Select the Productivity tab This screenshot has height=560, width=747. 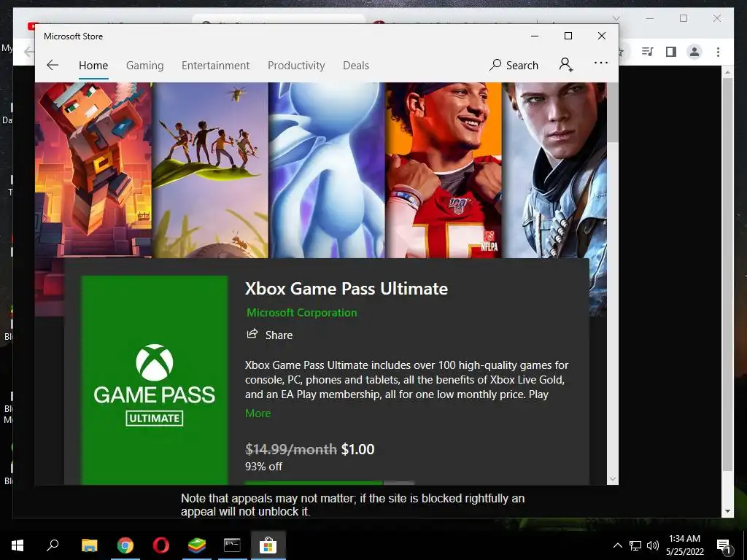(x=296, y=65)
